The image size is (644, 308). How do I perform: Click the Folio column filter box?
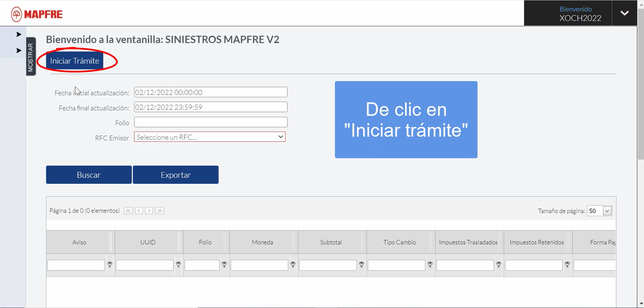tap(202, 265)
